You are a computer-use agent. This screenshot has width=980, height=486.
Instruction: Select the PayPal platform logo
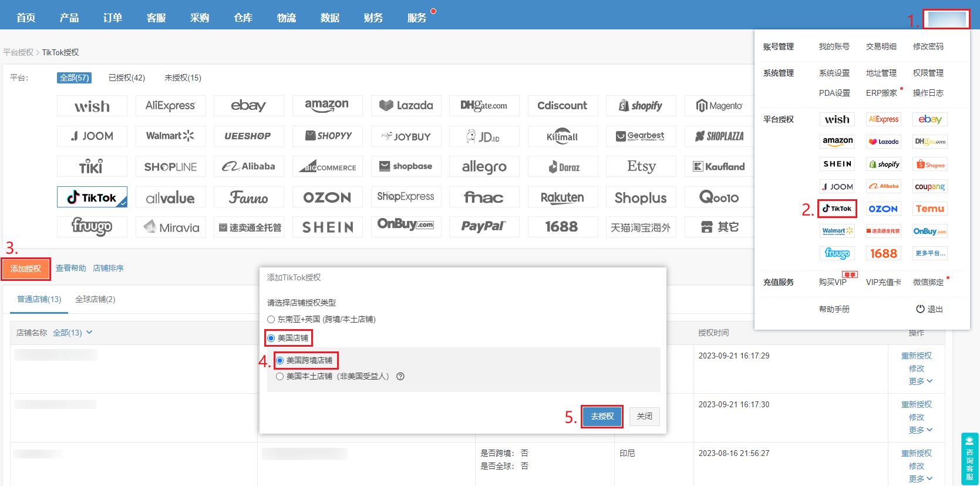484,227
